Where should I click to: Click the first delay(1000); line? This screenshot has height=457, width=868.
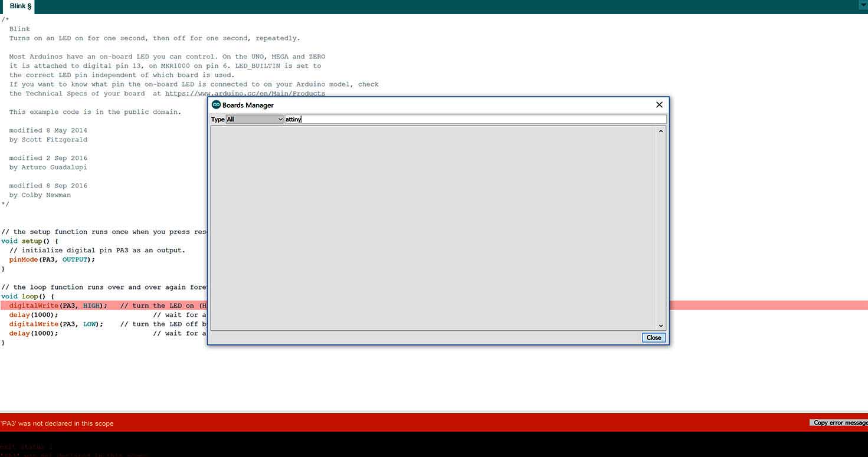[34, 315]
